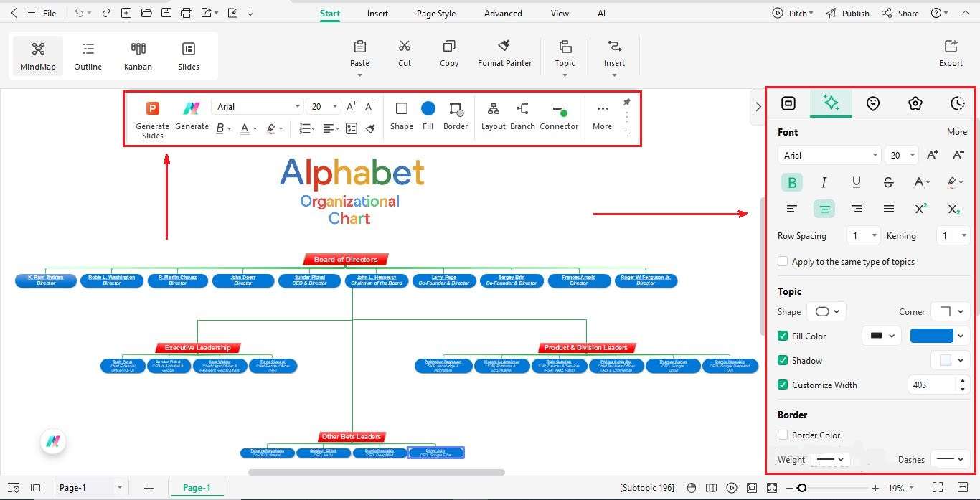
Task: Uncheck the Shadow checkbox
Action: [783, 360]
